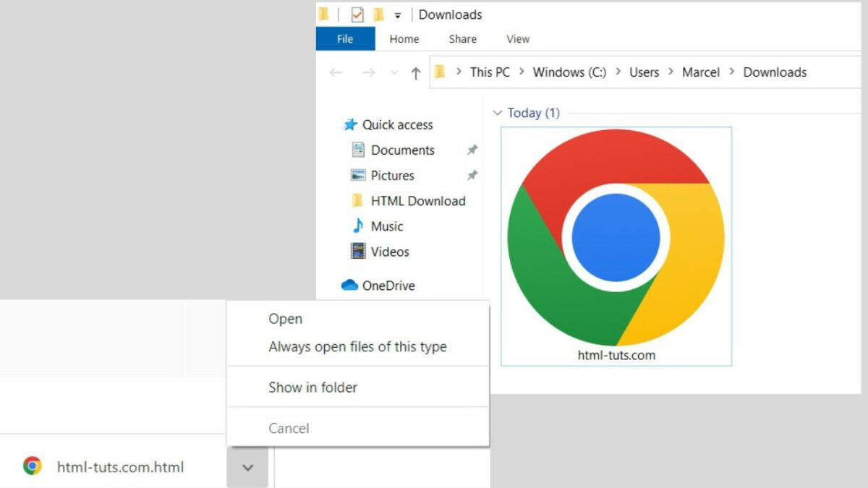Select the html-tuts.com file thumbnail

(616, 246)
